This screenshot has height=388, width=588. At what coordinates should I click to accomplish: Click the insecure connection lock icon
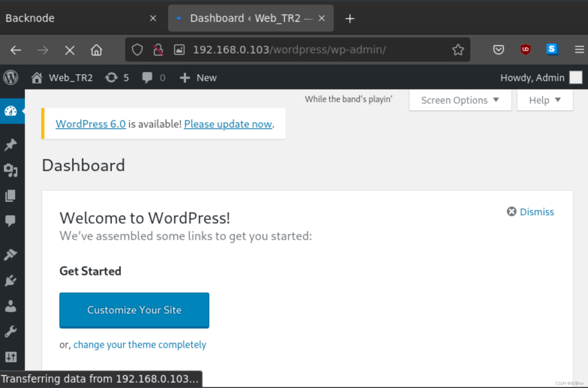[158, 50]
